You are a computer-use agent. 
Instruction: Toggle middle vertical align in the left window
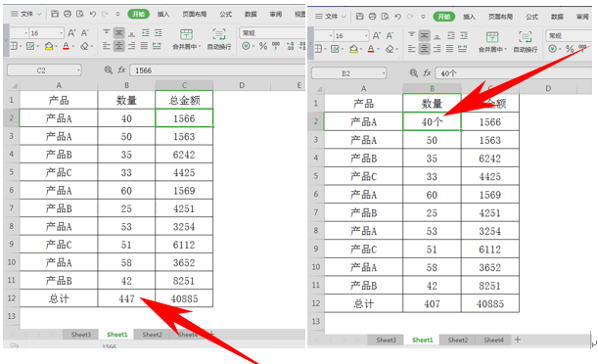point(119,32)
